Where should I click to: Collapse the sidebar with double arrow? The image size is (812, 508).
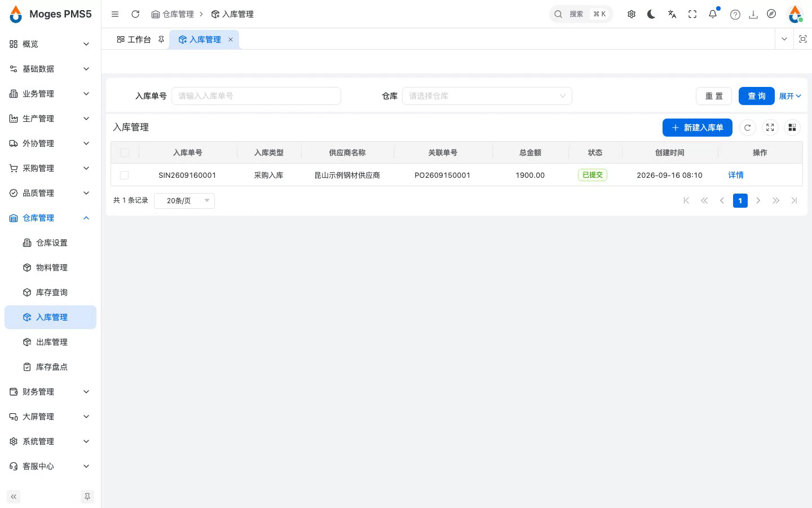pyautogui.click(x=14, y=497)
